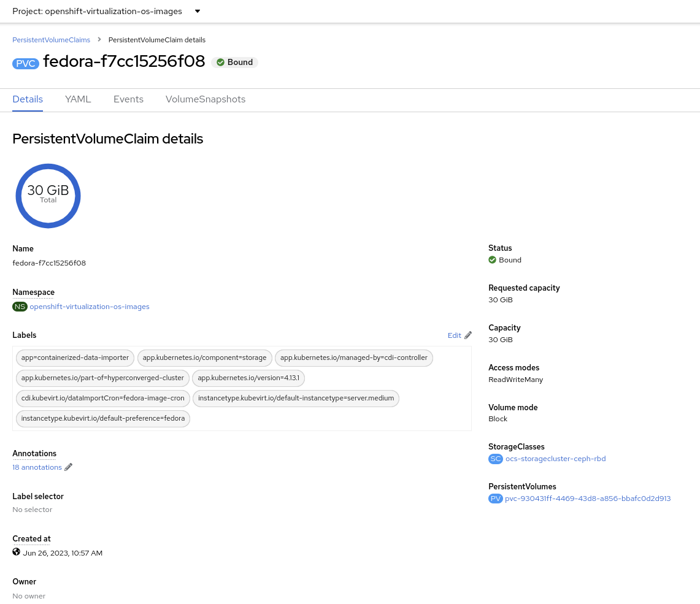
Task: Click the globe icon next to creation date
Action: pyautogui.click(x=17, y=552)
